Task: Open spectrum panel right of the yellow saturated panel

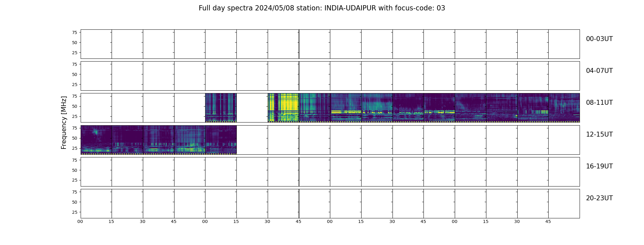Action: pyautogui.click(x=315, y=108)
